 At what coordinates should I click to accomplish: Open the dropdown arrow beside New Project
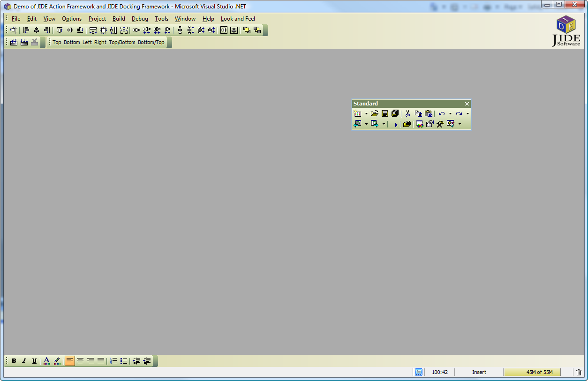point(366,113)
